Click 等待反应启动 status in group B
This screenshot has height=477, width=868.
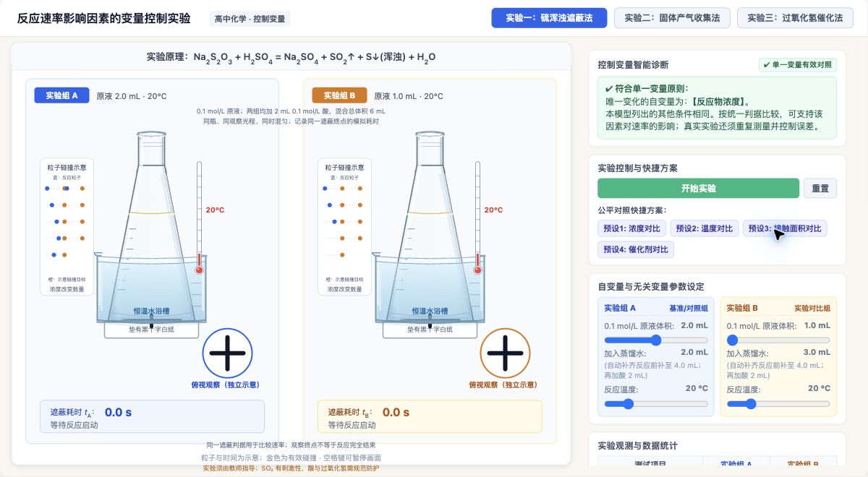coord(352,425)
